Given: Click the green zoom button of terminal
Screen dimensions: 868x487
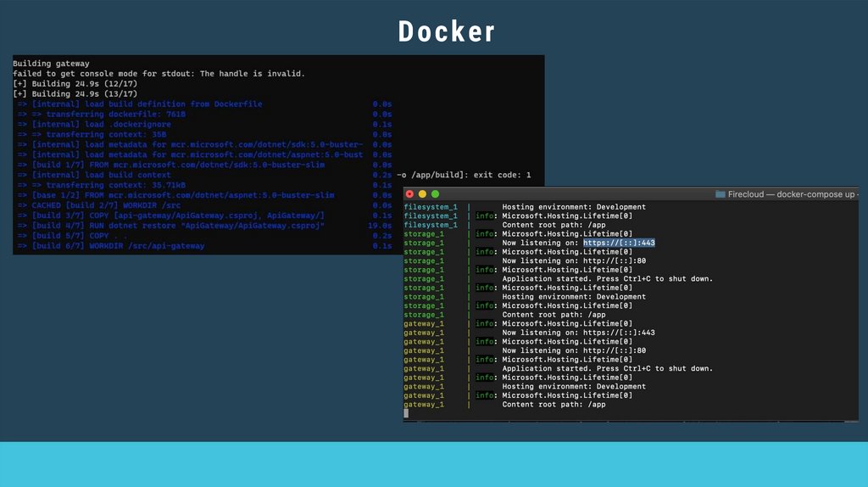Looking at the screenshot, I should click(434, 194).
